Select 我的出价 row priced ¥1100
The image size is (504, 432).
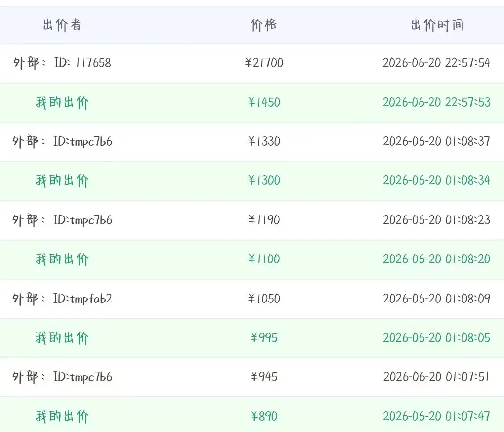click(x=252, y=259)
